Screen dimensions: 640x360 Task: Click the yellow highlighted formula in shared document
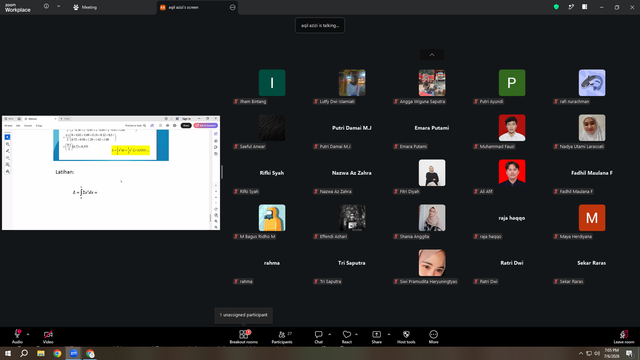click(131, 150)
